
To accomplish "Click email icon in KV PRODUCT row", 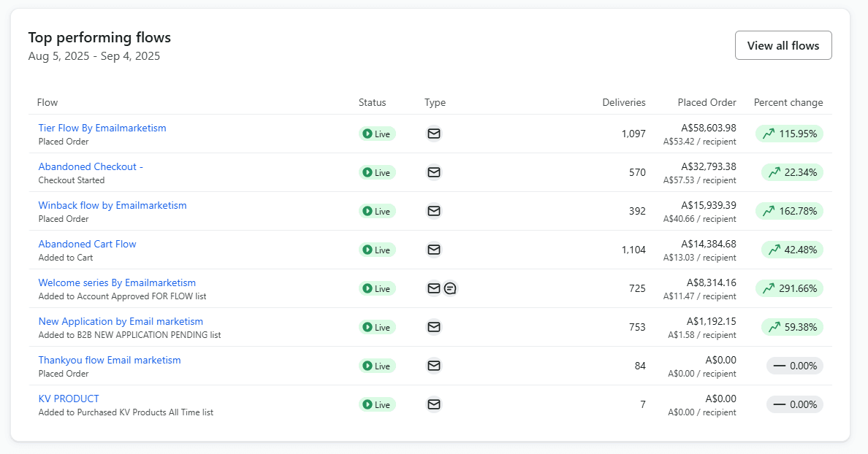I will 434,404.
